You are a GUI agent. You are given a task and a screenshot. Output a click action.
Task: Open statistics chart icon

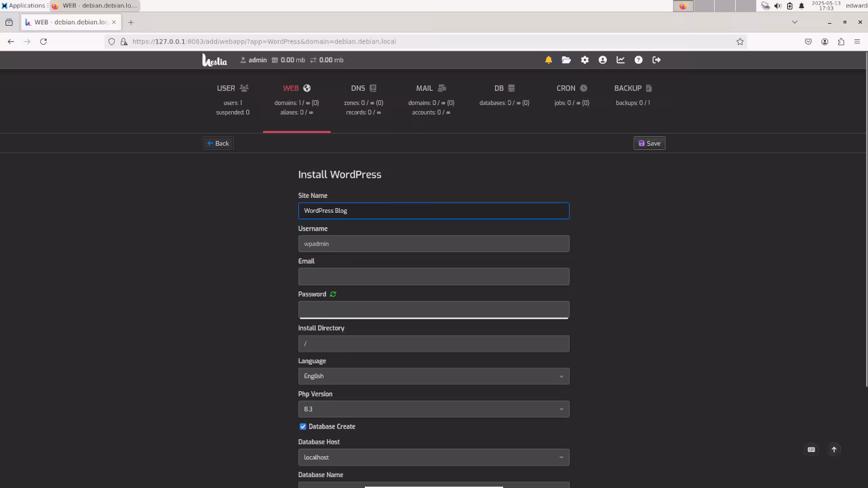(620, 60)
